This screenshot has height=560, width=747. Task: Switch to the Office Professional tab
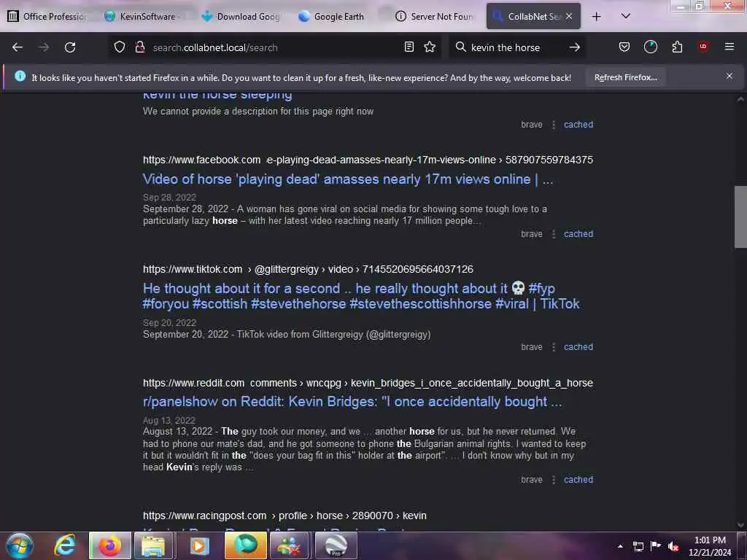point(47,16)
